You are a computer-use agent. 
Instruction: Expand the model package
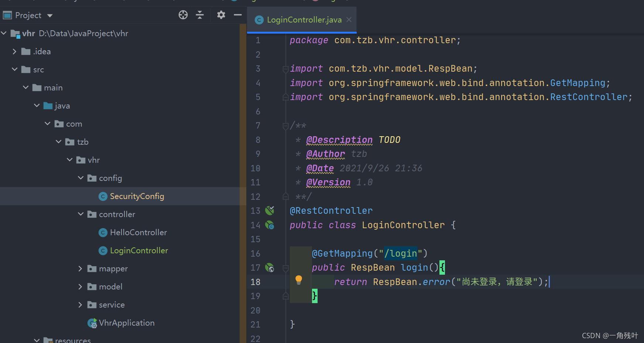80,287
